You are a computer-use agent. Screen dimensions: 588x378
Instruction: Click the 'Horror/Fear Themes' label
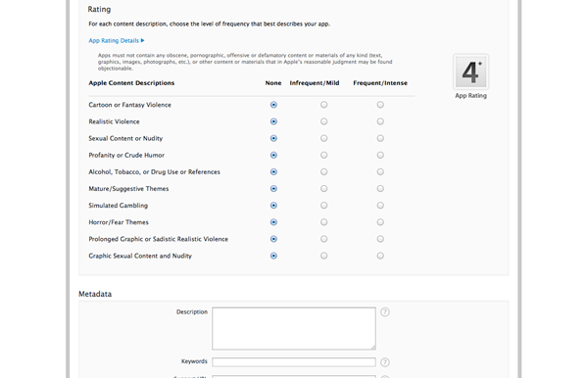pyautogui.click(x=119, y=222)
